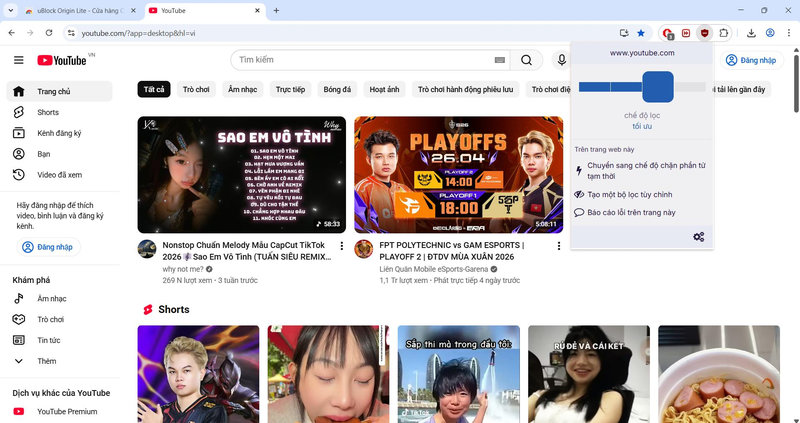Select the Tất cả filter chip
Screen dimensions: 800x423
click(x=154, y=90)
